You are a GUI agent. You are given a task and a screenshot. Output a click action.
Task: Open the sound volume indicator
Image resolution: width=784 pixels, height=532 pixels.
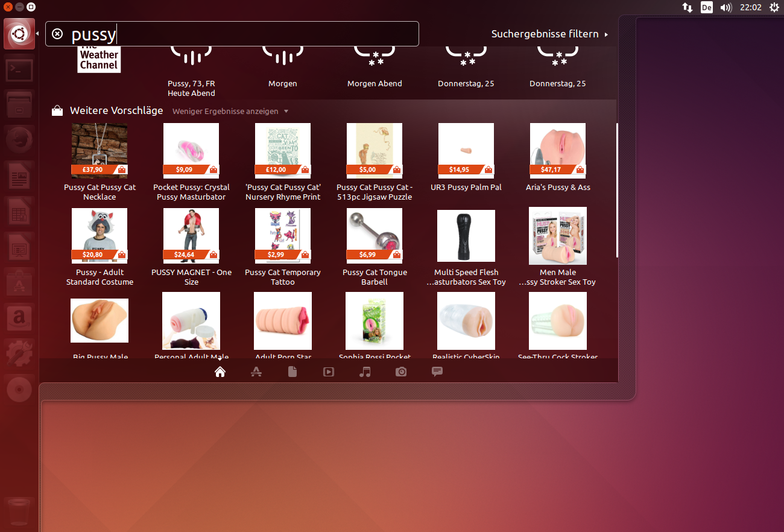point(726,7)
